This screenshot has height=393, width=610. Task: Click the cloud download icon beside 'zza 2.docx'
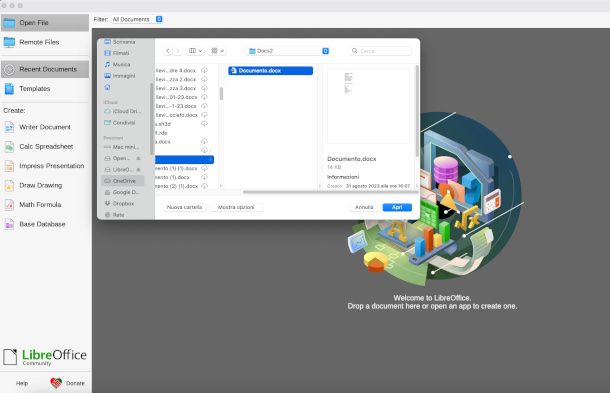pos(204,79)
